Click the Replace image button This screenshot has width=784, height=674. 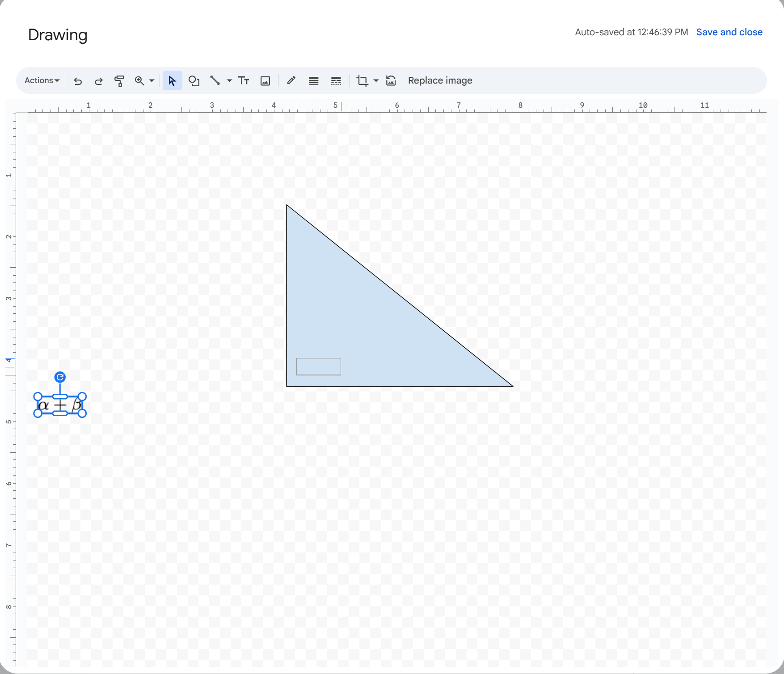coord(440,80)
